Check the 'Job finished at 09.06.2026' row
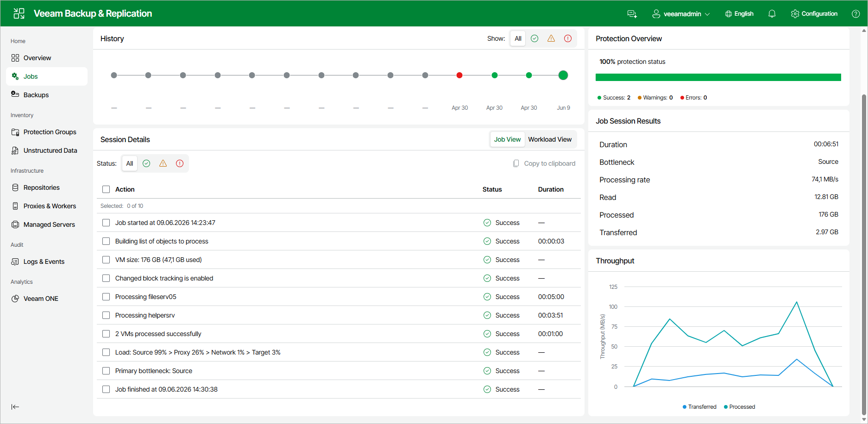 [106, 389]
